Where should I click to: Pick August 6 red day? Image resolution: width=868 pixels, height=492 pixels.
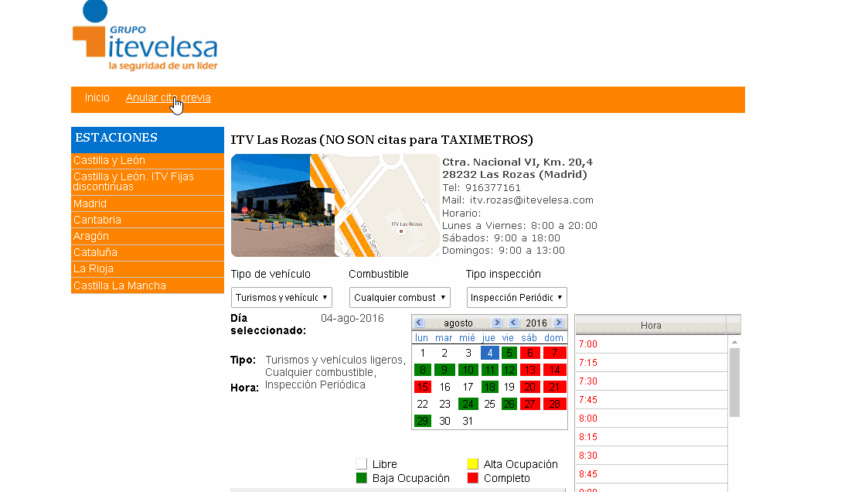529,353
